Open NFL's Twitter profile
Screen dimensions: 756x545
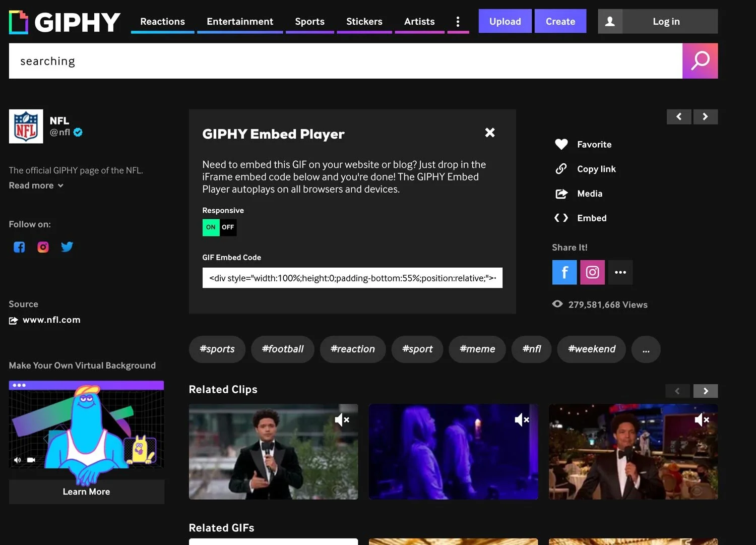(67, 247)
